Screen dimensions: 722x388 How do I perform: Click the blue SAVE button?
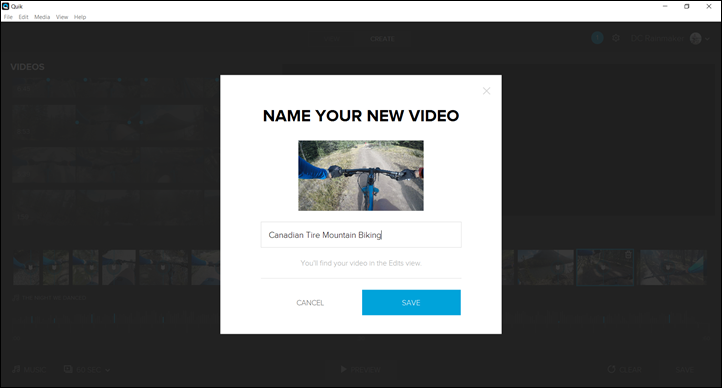click(411, 302)
